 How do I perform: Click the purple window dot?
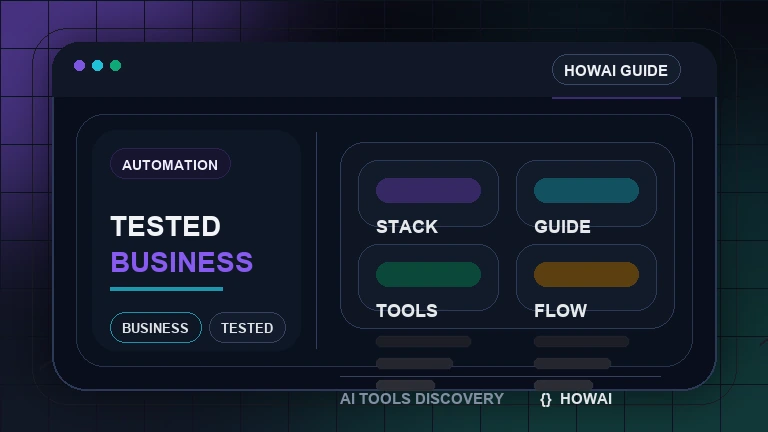(79, 66)
